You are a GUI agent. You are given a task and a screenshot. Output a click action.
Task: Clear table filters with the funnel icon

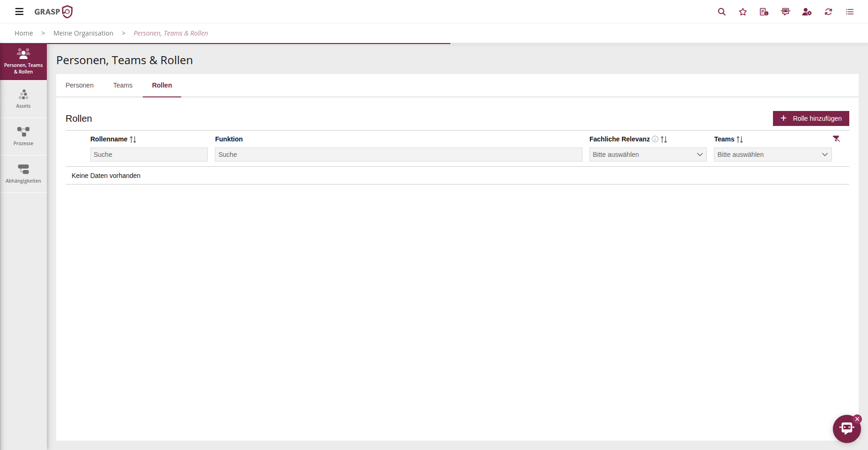(x=836, y=139)
